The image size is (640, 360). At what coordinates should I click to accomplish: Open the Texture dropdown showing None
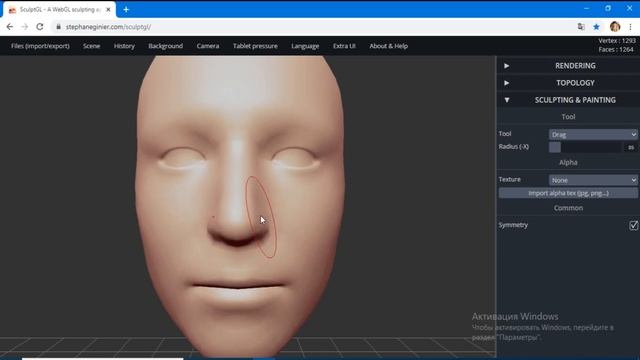[593, 180]
